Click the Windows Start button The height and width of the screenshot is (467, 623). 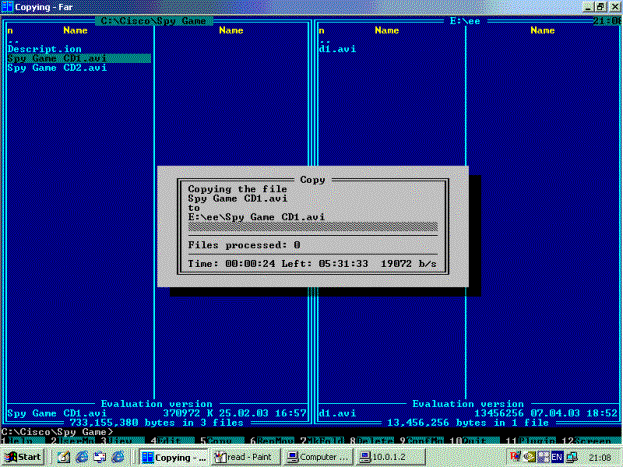click(23, 457)
